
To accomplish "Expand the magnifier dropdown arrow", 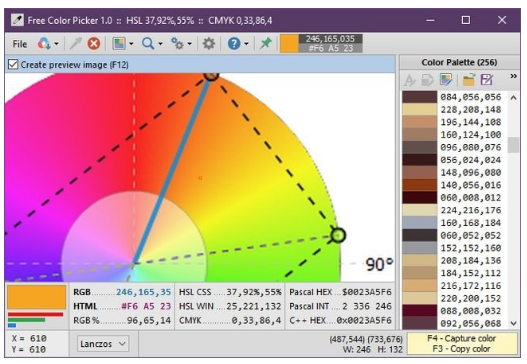I will tap(160, 44).
